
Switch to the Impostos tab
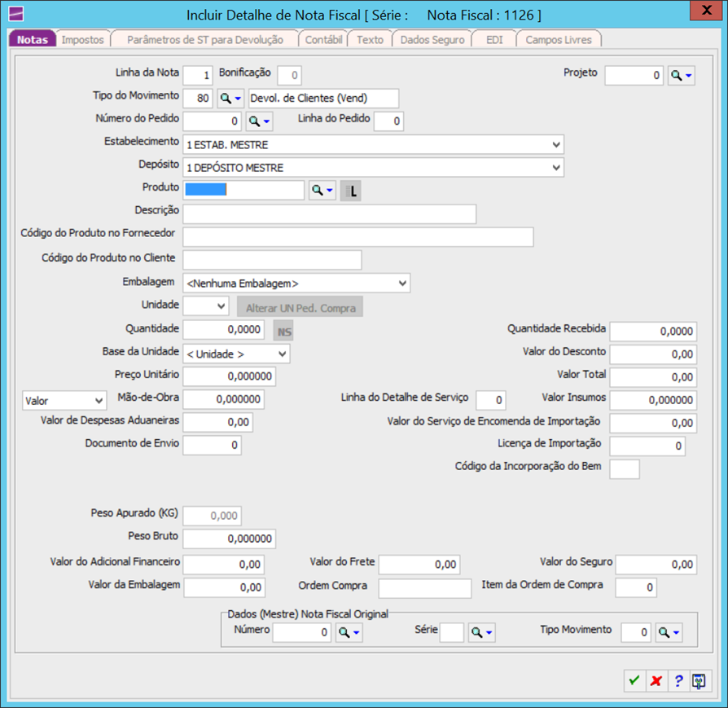(x=82, y=39)
